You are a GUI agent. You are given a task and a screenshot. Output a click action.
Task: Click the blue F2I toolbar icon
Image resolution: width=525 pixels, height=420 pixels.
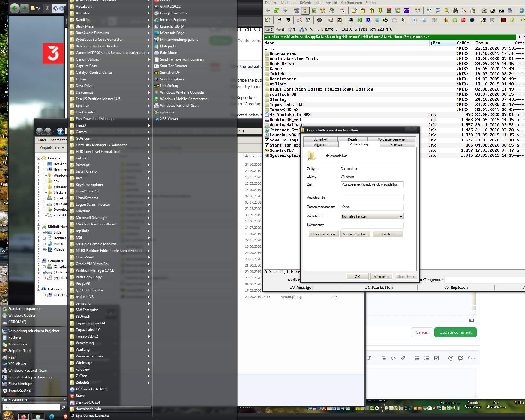406,10
